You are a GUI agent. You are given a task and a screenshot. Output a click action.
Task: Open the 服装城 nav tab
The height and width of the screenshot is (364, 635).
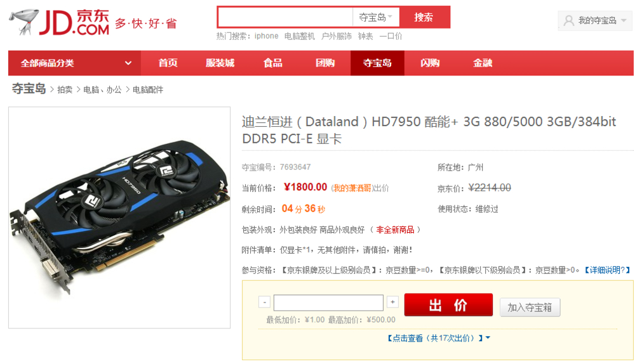(220, 63)
